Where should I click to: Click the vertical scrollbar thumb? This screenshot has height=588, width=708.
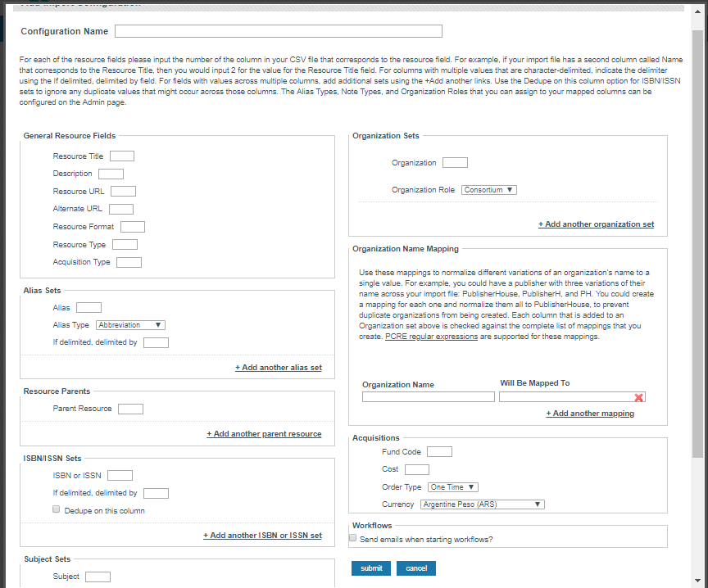coord(697,244)
